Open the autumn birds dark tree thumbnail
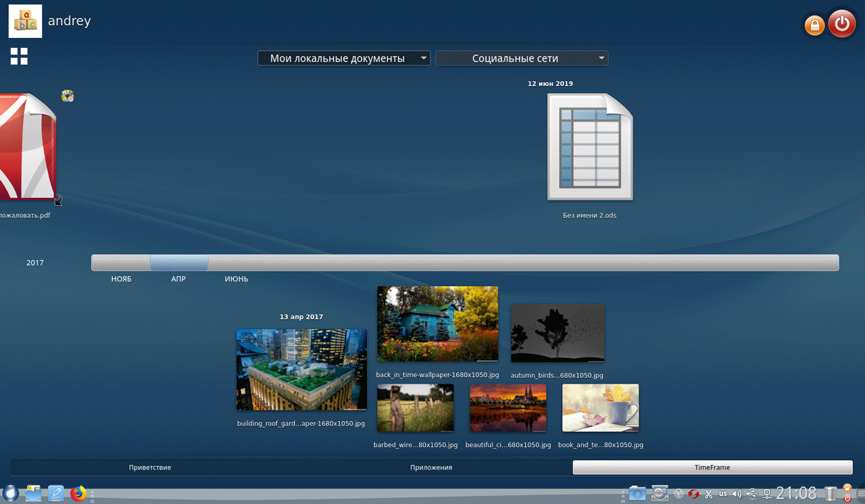 click(x=558, y=333)
